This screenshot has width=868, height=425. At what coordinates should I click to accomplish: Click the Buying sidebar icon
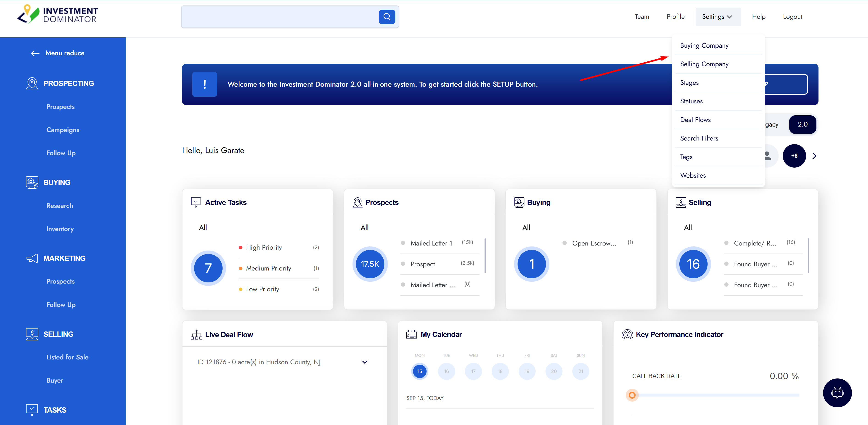click(32, 182)
